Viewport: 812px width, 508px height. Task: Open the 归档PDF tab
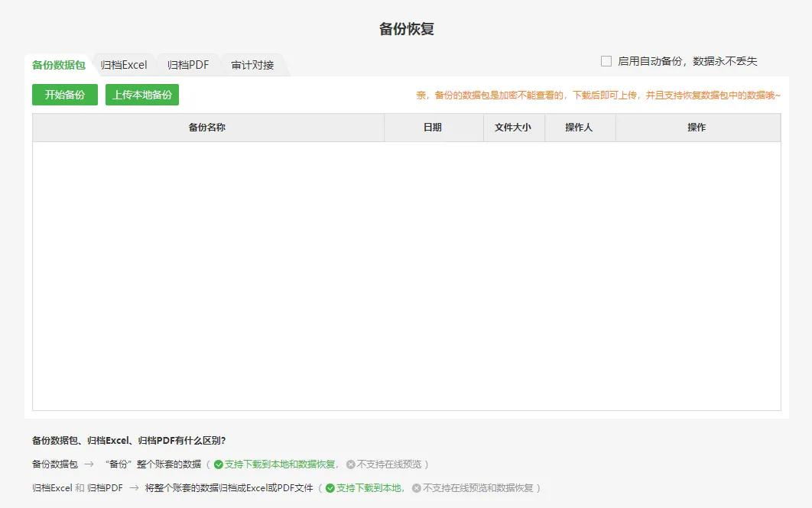point(188,64)
